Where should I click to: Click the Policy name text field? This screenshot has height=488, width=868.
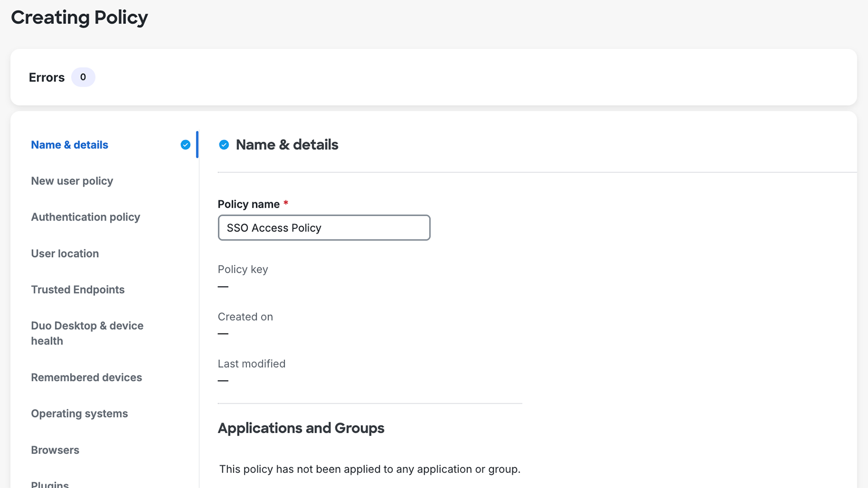pos(324,227)
